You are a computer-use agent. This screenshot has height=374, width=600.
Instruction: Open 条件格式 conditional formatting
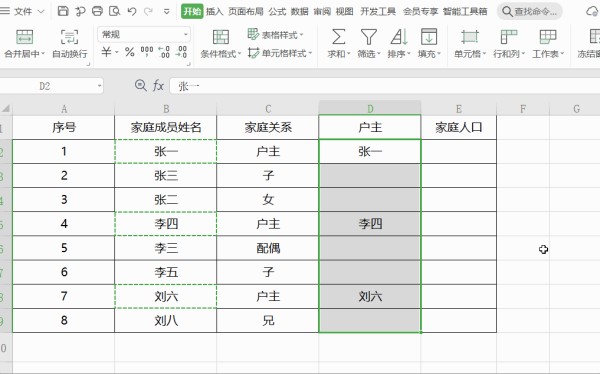[221, 44]
